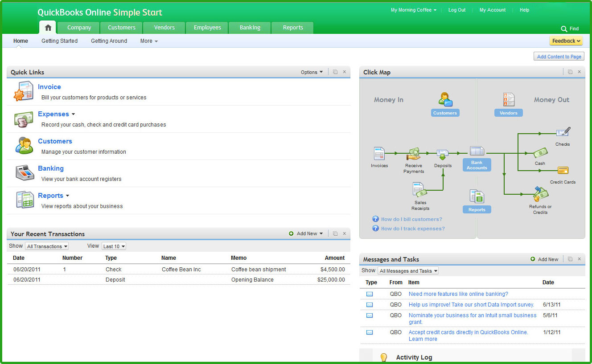Image resolution: width=592 pixels, height=364 pixels.
Task: Expand the Expenses dropdown arrow
Action: click(x=73, y=115)
